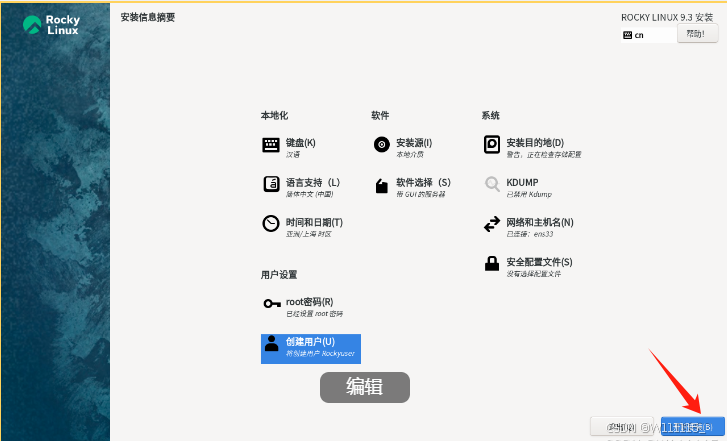Open 网络和主机名(N) network arrows icon
The width and height of the screenshot is (727, 441).
[x=491, y=224]
